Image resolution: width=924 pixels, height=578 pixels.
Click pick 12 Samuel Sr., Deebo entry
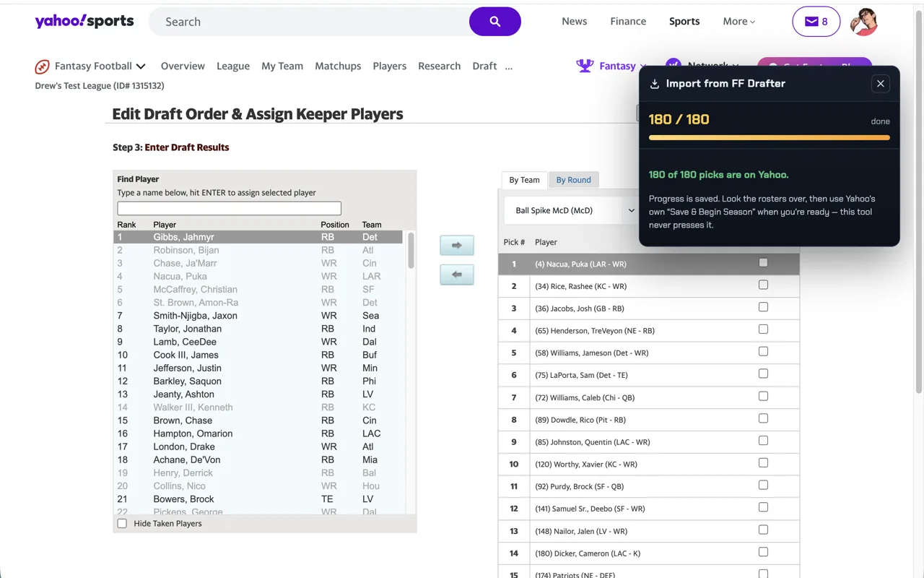(x=649, y=509)
